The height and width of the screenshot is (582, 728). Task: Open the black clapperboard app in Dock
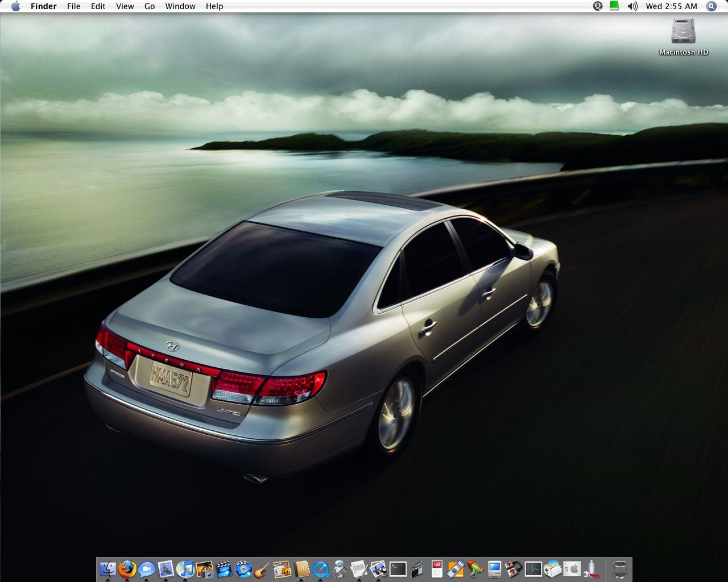click(x=417, y=568)
